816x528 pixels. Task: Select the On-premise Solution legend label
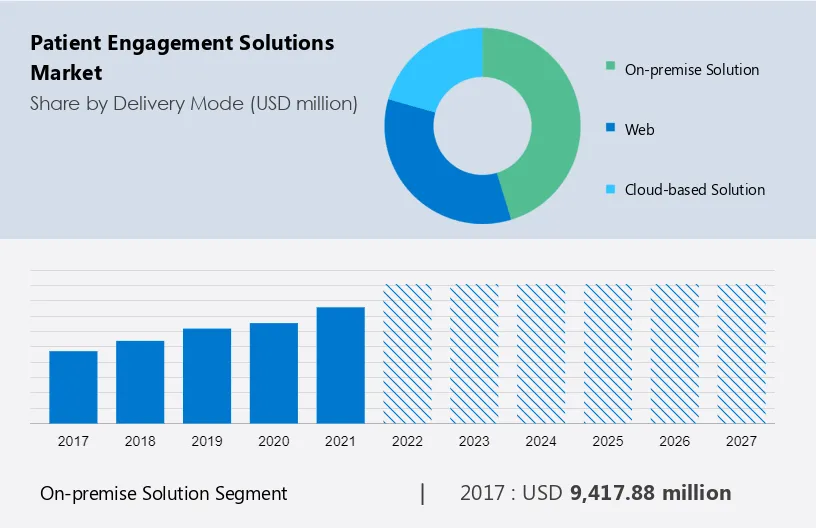coord(692,70)
